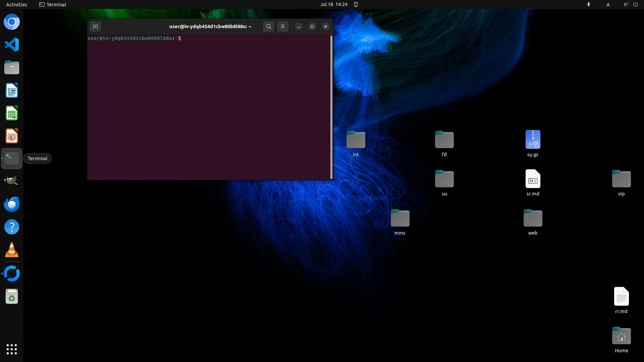This screenshot has height=362, width=644.
Task: Open the clock and calendar menu
Action: pyautogui.click(x=333, y=4)
